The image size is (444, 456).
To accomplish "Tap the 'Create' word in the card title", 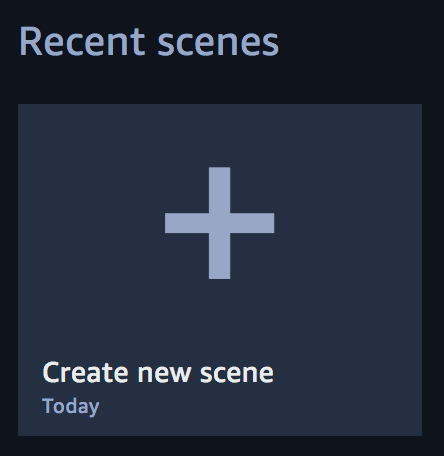I will click(x=85, y=373).
